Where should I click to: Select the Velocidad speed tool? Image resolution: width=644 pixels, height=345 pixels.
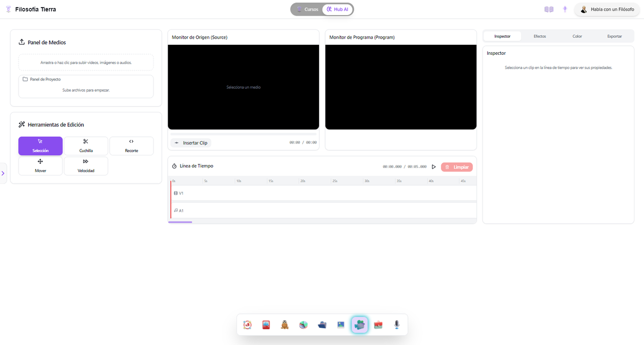[x=86, y=166]
